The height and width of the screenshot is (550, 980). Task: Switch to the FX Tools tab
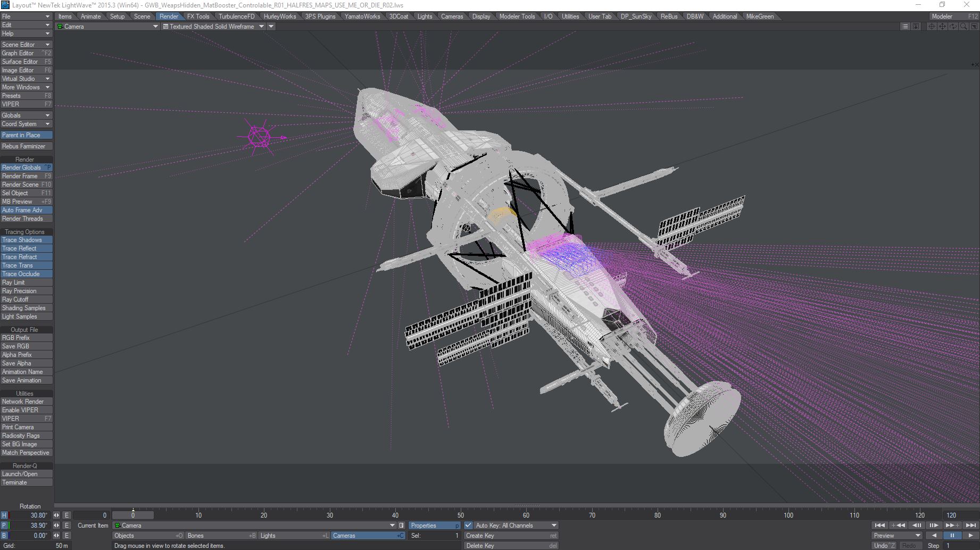198,16
